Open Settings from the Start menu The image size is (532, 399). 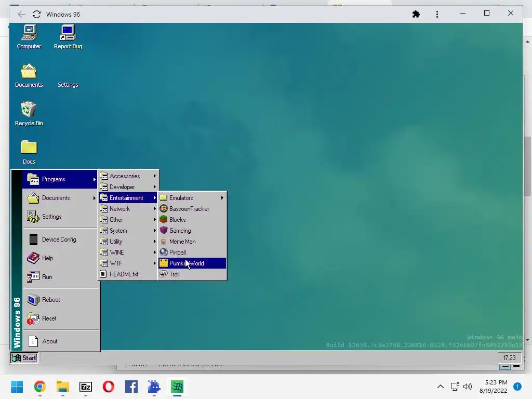click(60, 217)
